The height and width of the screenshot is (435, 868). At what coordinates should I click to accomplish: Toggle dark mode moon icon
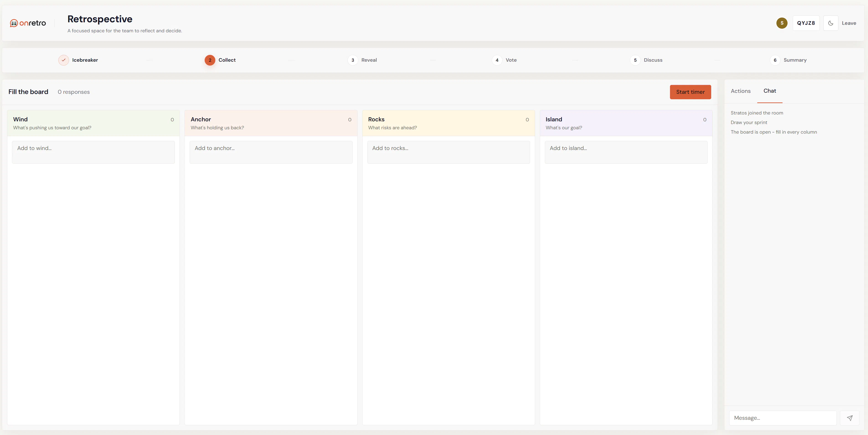(x=831, y=23)
